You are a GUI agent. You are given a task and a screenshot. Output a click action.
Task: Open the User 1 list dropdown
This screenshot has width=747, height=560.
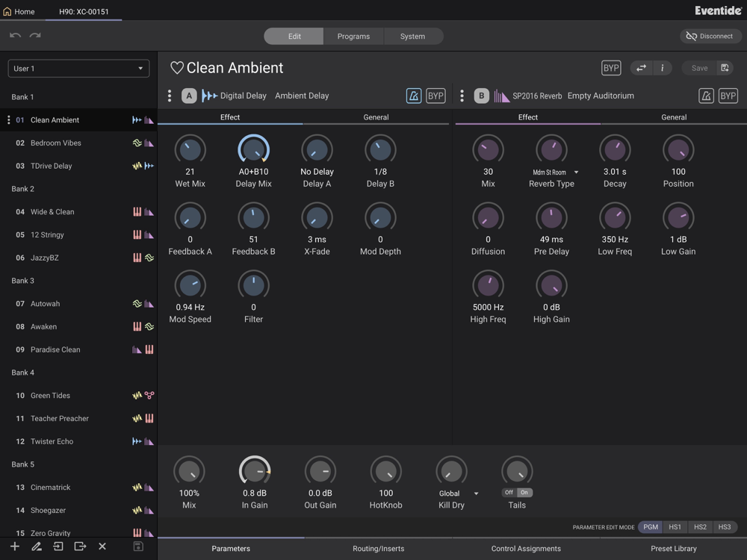coord(78,69)
